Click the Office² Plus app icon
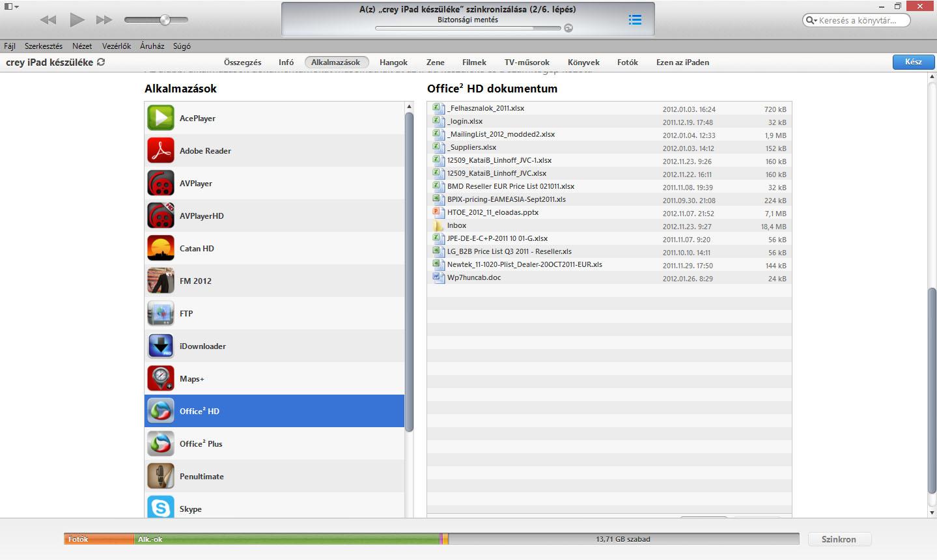 161,443
